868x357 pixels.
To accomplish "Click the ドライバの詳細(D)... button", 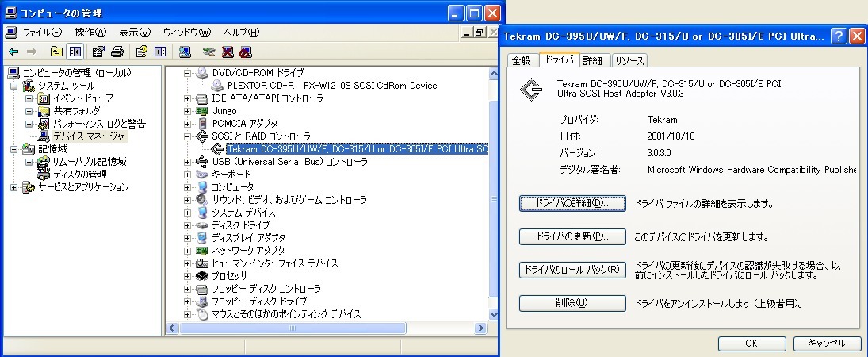I will (x=572, y=203).
